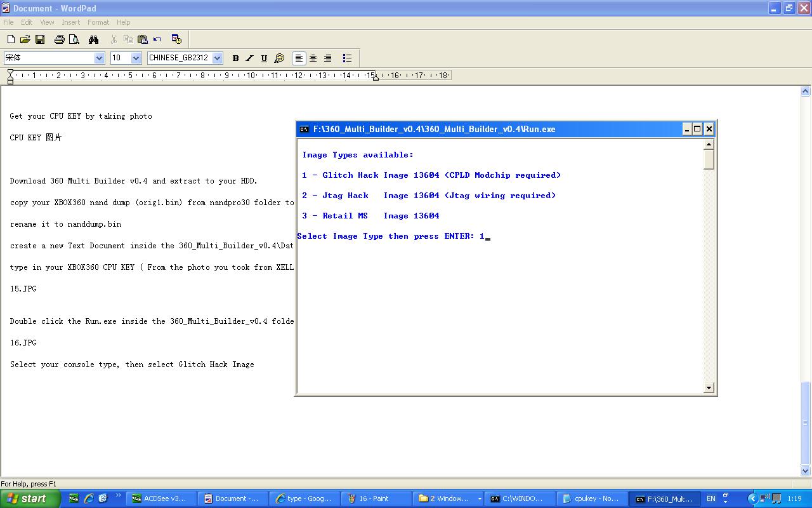Viewport: 812px width, 508px height.
Task: Click the system tray clock 1:19
Action: pyautogui.click(x=794, y=498)
